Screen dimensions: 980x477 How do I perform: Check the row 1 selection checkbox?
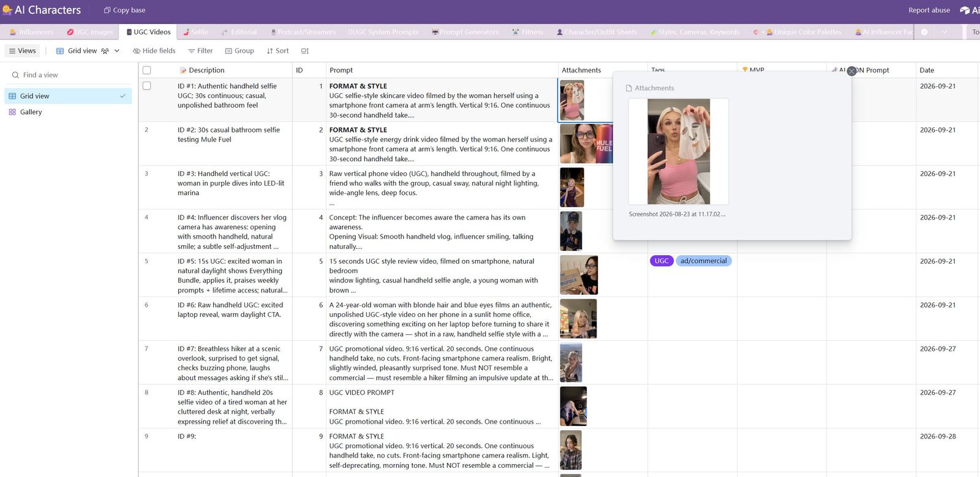pyautogui.click(x=147, y=86)
